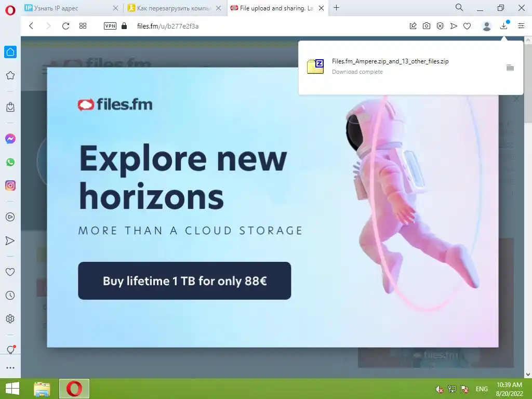
Task: Open the Windows Start button
Action: 12,389
